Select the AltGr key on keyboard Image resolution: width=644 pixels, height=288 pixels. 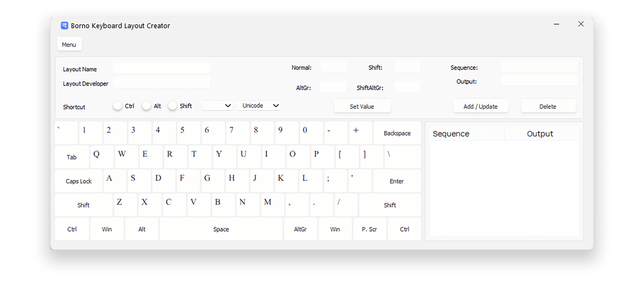(x=300, y=229)
